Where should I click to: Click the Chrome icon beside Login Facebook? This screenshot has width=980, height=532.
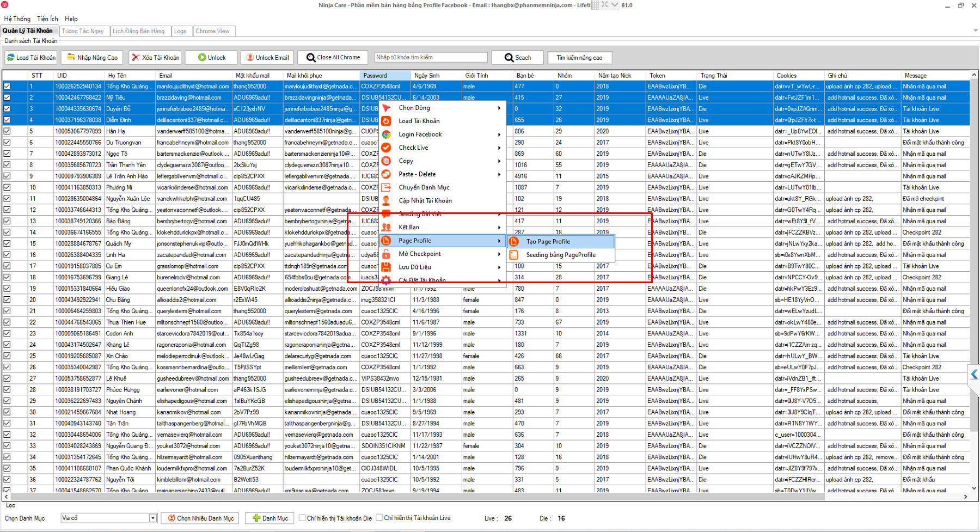pos(386,134)
